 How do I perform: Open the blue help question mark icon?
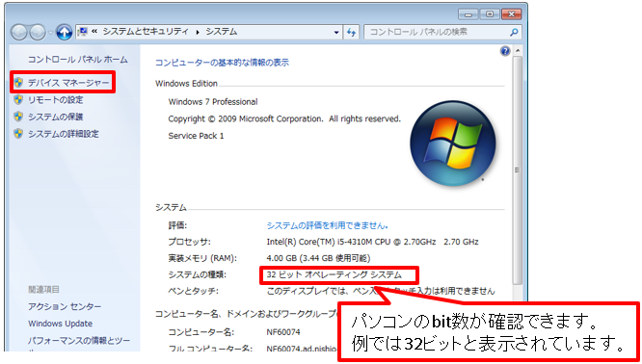pos(505,51)
